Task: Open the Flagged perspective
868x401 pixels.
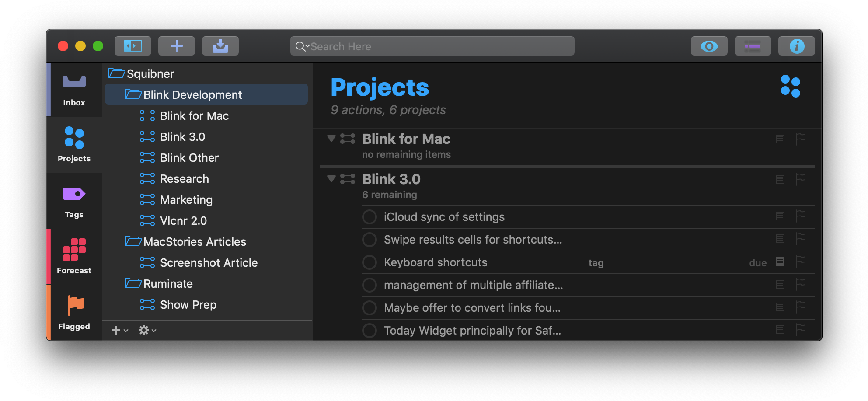Action: point(74,312)
